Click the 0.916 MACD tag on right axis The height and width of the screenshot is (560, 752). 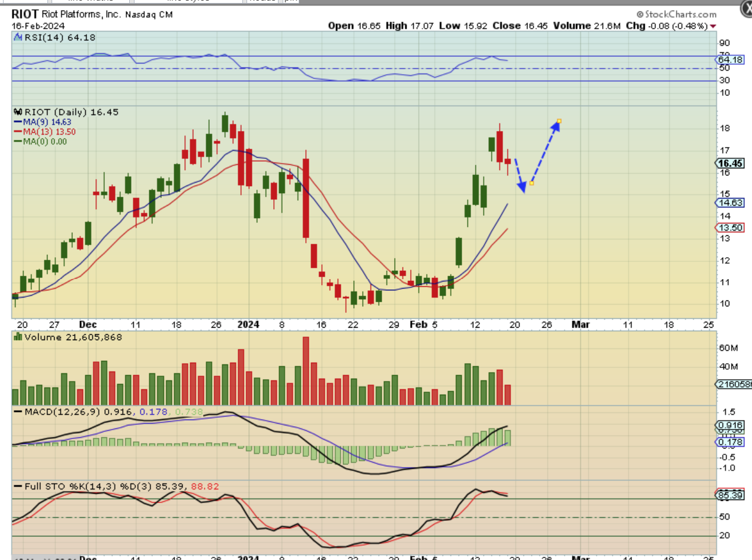(729, 425)
